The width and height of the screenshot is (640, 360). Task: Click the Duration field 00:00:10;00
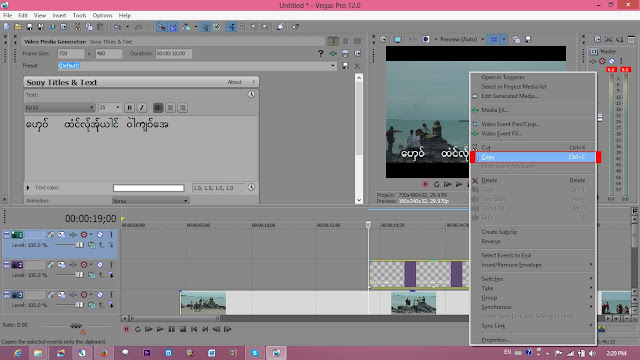tap(173, 53)
